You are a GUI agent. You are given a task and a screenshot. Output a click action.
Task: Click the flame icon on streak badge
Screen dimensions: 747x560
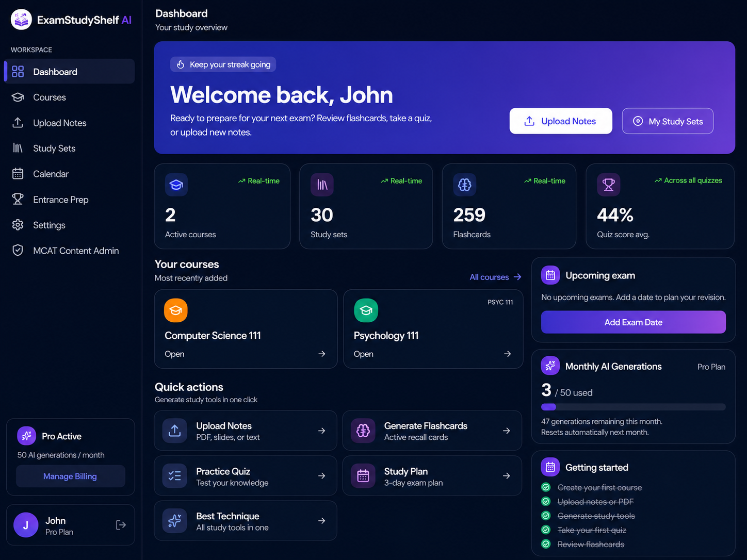[x=181, y=64]
